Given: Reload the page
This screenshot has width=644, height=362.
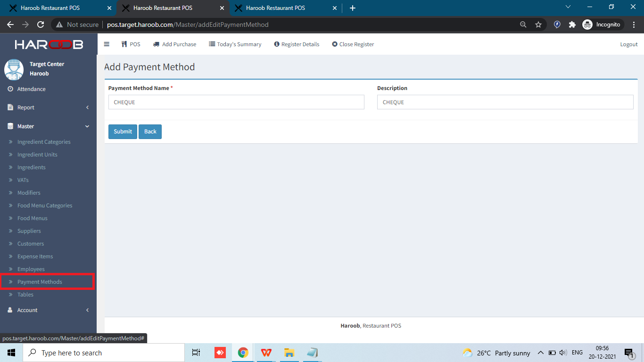Looking at the screenshot, I should pos(41,25).
